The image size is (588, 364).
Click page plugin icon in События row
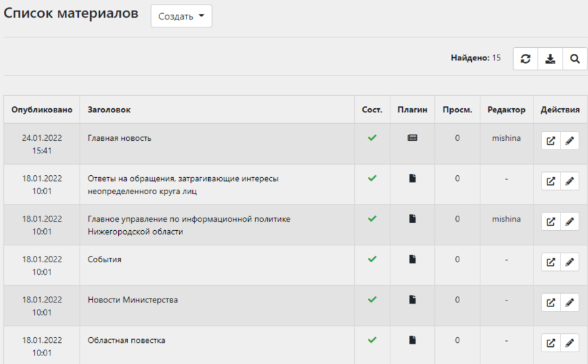pos(413,260)
